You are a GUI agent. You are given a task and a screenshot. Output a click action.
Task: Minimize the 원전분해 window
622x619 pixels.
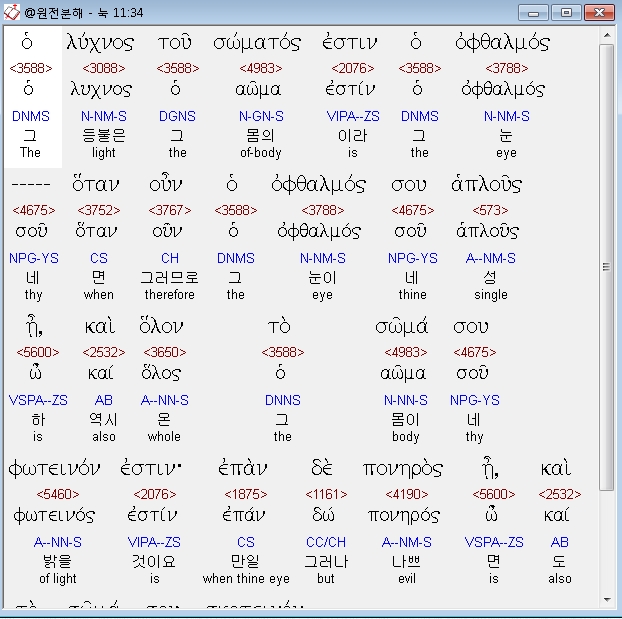pyautogui.click(x=534, y=13)
